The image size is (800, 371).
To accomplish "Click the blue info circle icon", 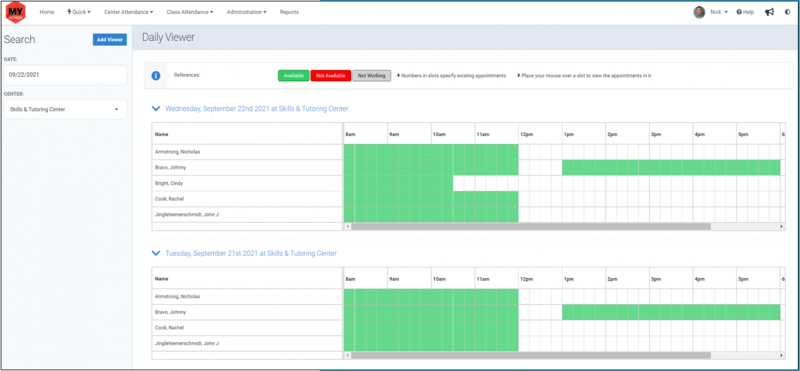I will (x=156, y=76).
